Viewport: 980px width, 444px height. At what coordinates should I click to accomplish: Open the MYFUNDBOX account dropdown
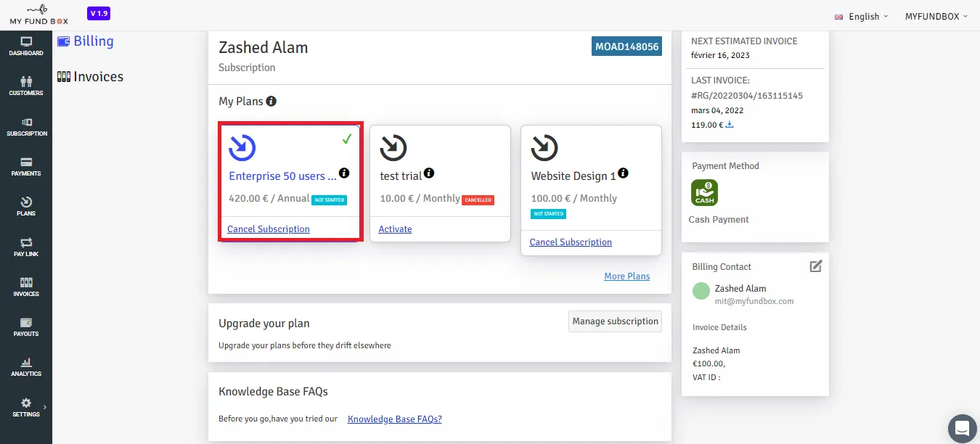click(x=936, y=17)
